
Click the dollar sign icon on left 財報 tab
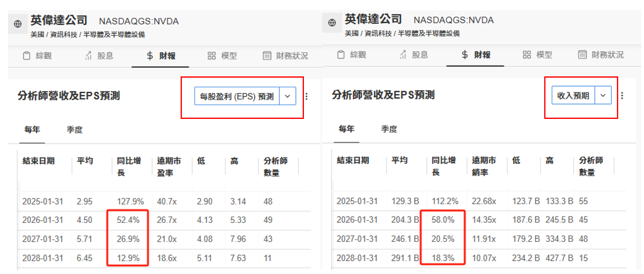(x=150, y=56)
